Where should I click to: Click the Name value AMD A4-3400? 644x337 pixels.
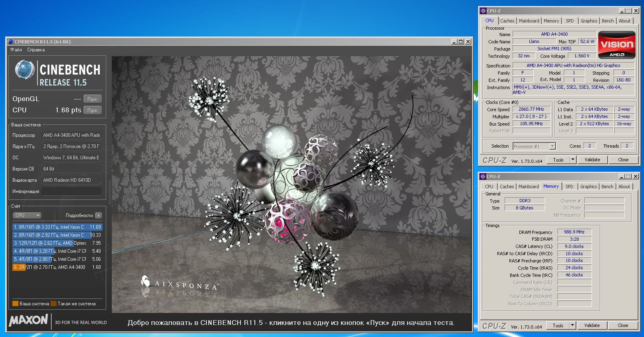[x=554, y=34]
